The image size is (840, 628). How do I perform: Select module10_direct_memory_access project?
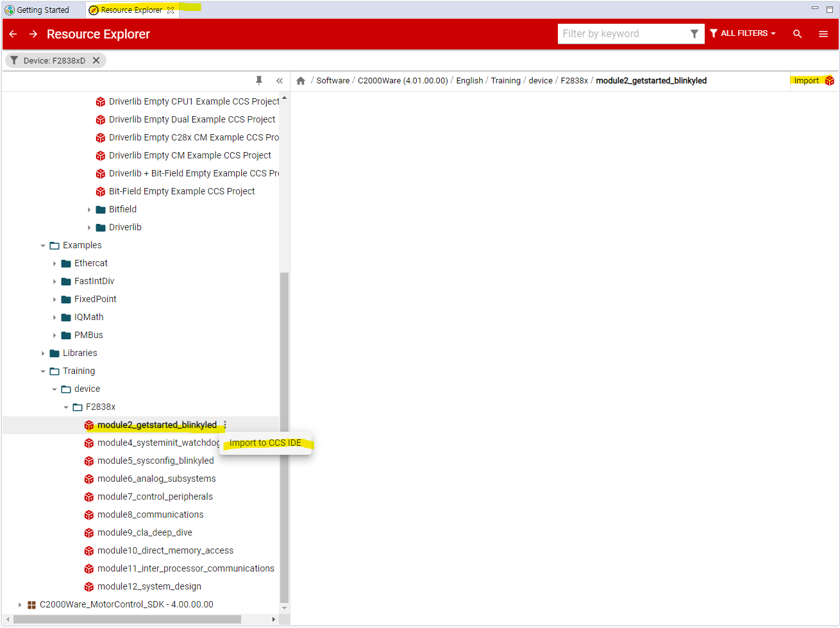pyautogui.click(x=165, y=551)
